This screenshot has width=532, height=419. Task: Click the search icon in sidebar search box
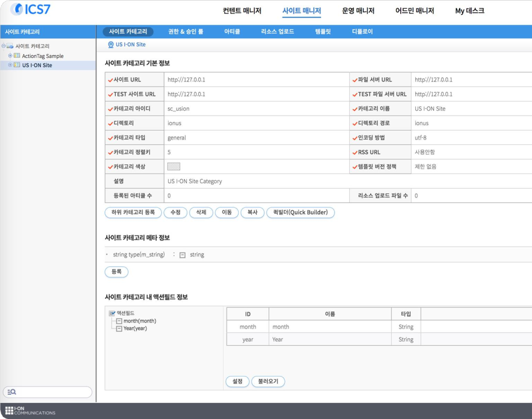(12, 392)
